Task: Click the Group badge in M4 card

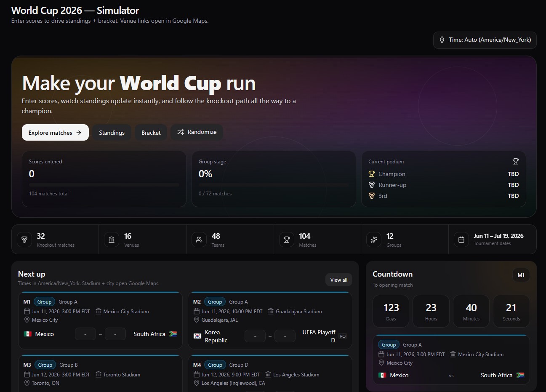Action: point(215,365)
